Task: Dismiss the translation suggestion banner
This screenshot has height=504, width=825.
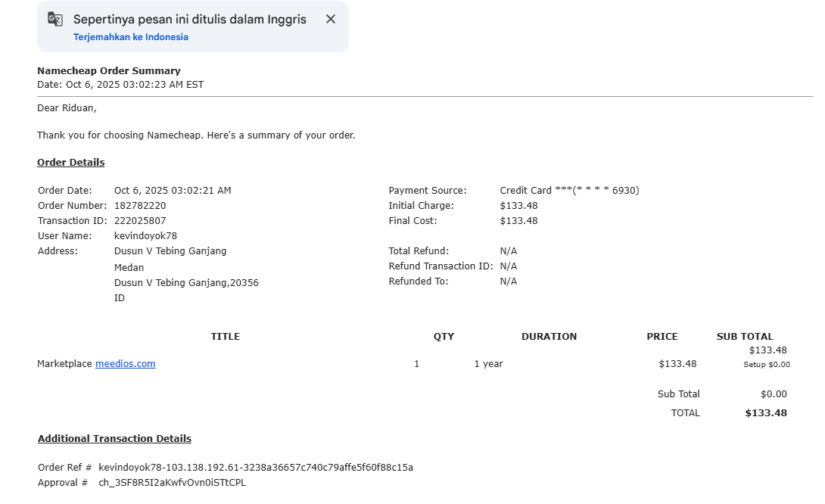Action: coord(331,20)
